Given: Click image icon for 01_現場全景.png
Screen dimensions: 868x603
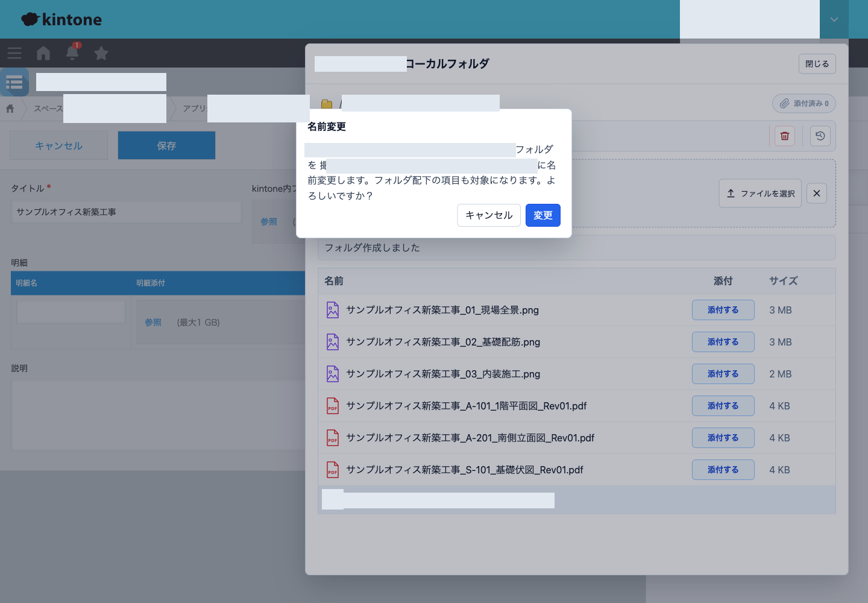Looking at the screenshot, I should tap(333, 310).
